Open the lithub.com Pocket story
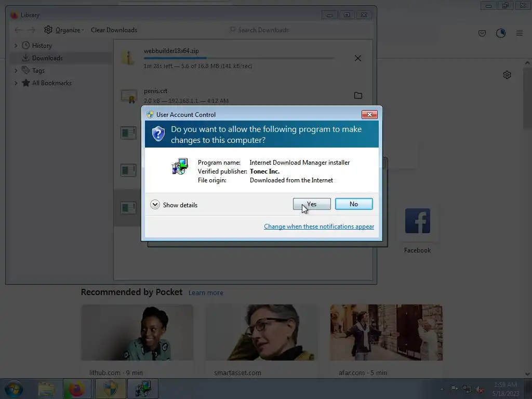Viewport: 532px width, 399px height. 137,341
